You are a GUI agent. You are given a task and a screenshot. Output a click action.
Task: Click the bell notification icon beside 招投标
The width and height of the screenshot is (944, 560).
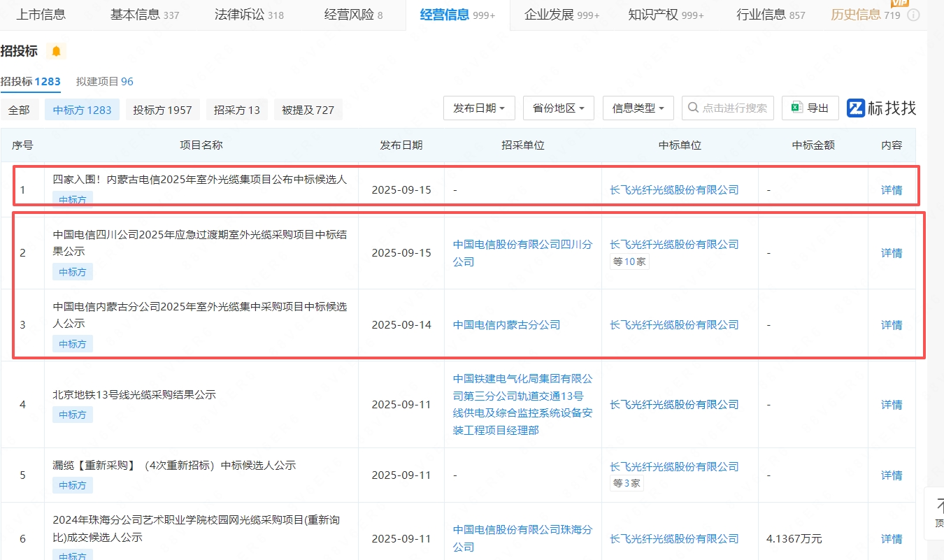pyautogui.click(x=56, y=51)
